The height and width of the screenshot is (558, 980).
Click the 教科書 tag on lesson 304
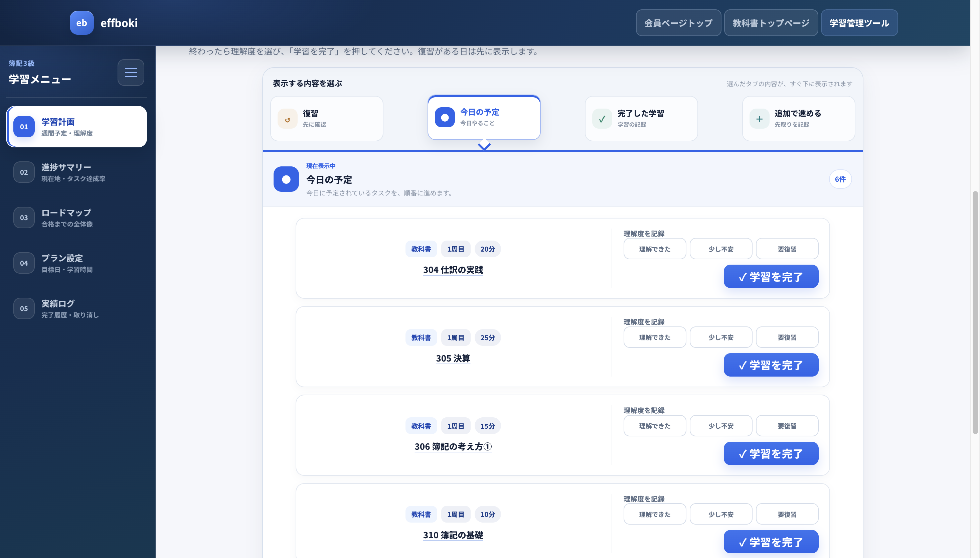421,249
